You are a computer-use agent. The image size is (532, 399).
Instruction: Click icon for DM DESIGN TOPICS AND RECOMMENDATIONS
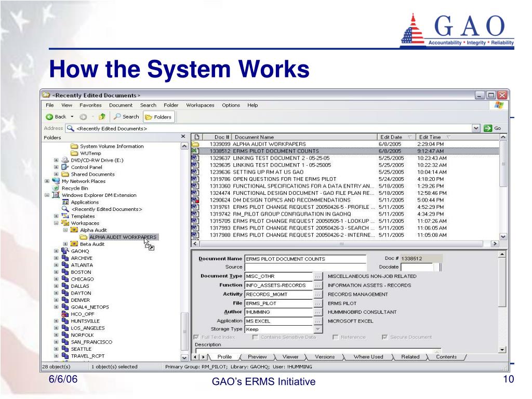(195, 200)
